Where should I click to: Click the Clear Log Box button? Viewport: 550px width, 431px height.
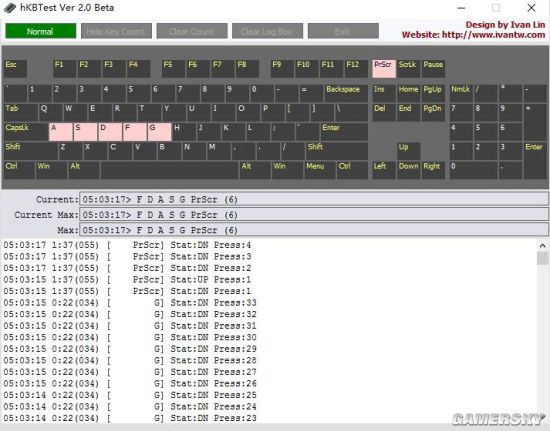coord(267,31)
